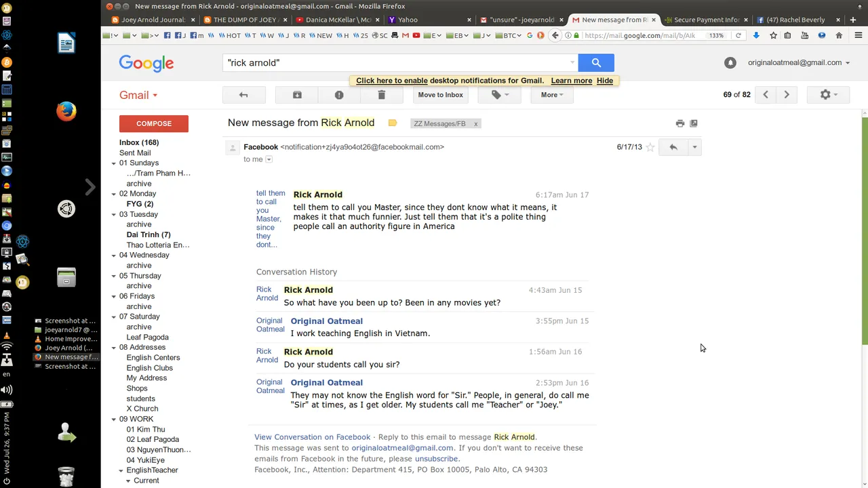Remove the ZZ Messages/FB label
Screen dimensions: 868x488
pyautogui.click(x=475, y=124)
